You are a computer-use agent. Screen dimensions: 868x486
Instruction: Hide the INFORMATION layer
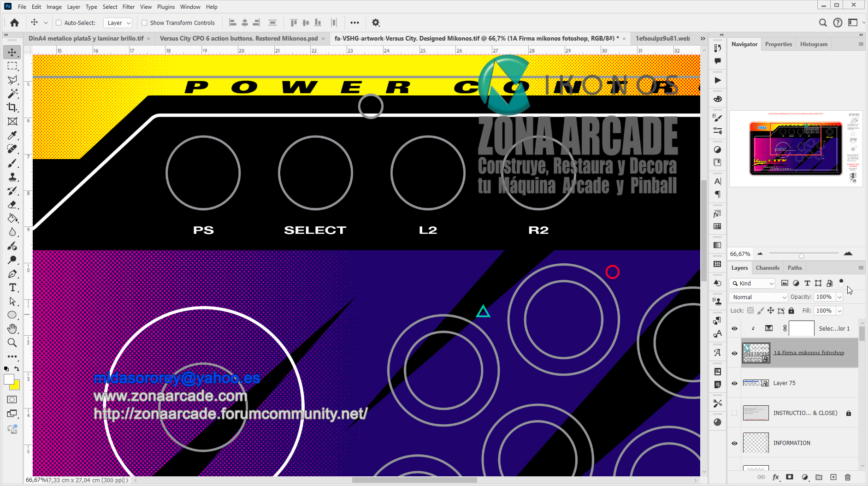(734, 443)
